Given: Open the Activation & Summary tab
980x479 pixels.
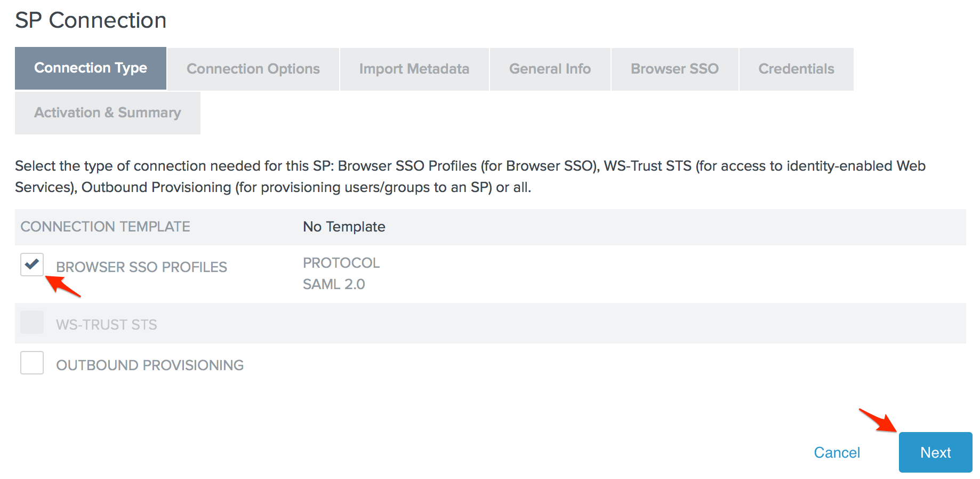Looking at the screenshot, I should 108,113.
